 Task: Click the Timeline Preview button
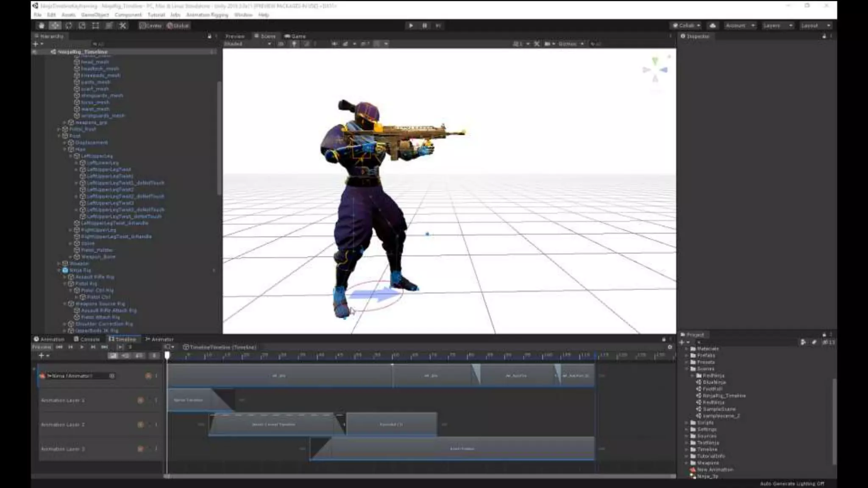click(42, 347)
